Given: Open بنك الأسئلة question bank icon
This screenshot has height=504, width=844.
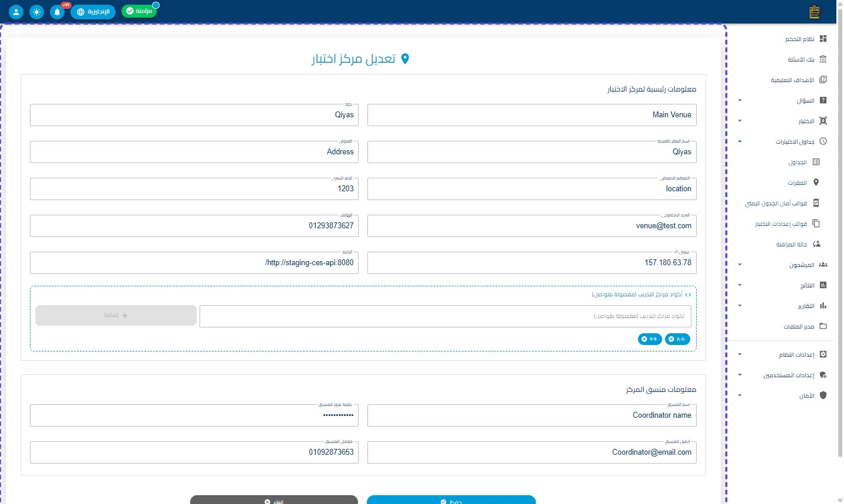Looking at the screenshot, I should point(823,59).
